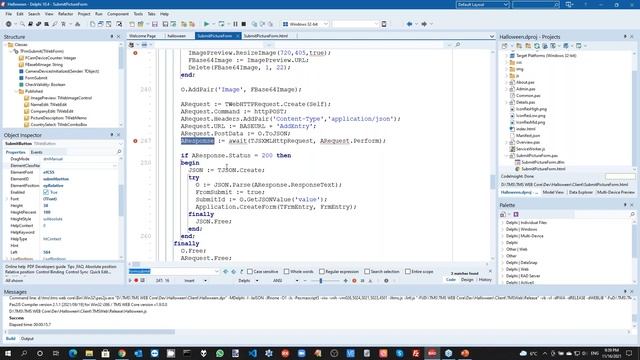Pin the Projects panel
The width and height of the screenshot is (640, 360).
click(625, 37)
